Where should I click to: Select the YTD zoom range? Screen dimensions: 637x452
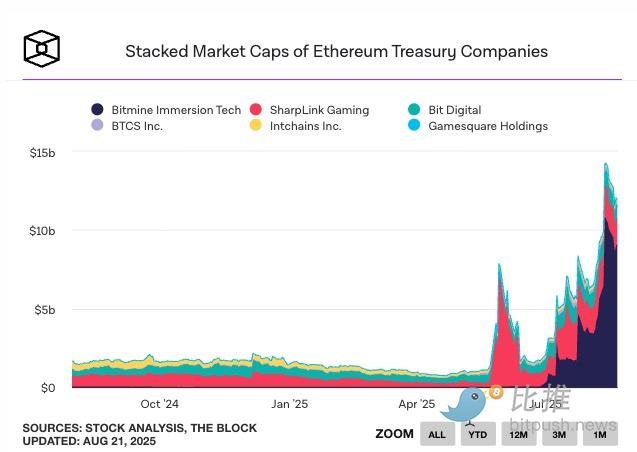[x=478, y=434]
